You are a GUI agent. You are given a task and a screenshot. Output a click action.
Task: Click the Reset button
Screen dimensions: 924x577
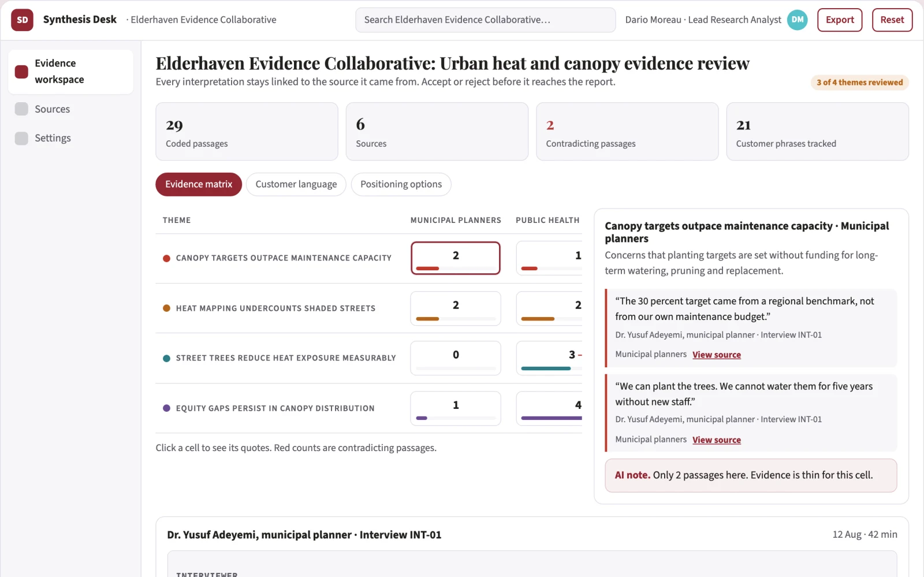892,20
